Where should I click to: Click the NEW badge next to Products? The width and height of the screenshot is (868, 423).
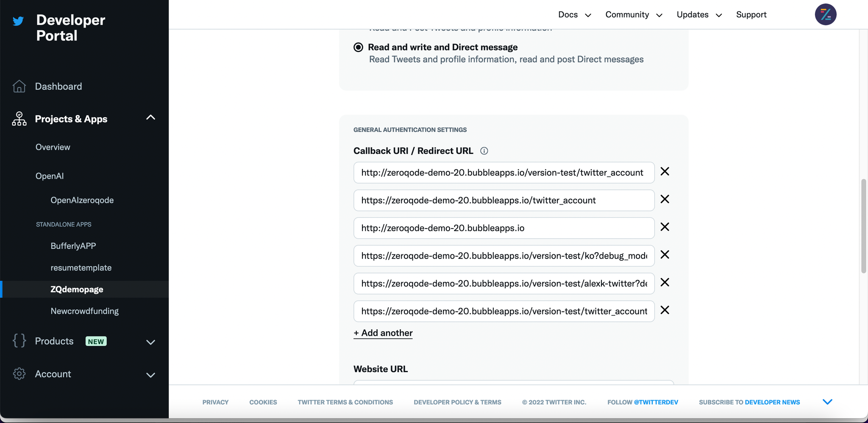tap(96, 341)
